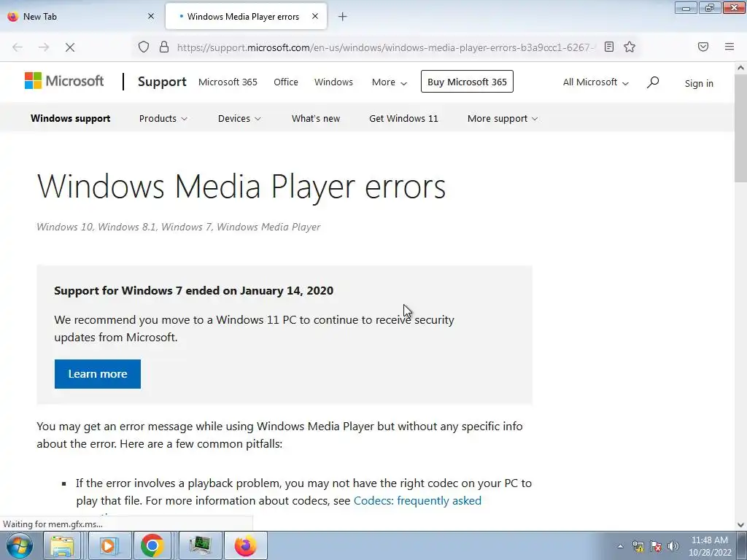The image size is (747, 560).
Task: Open the Windows Start menu
Action: 20,545
